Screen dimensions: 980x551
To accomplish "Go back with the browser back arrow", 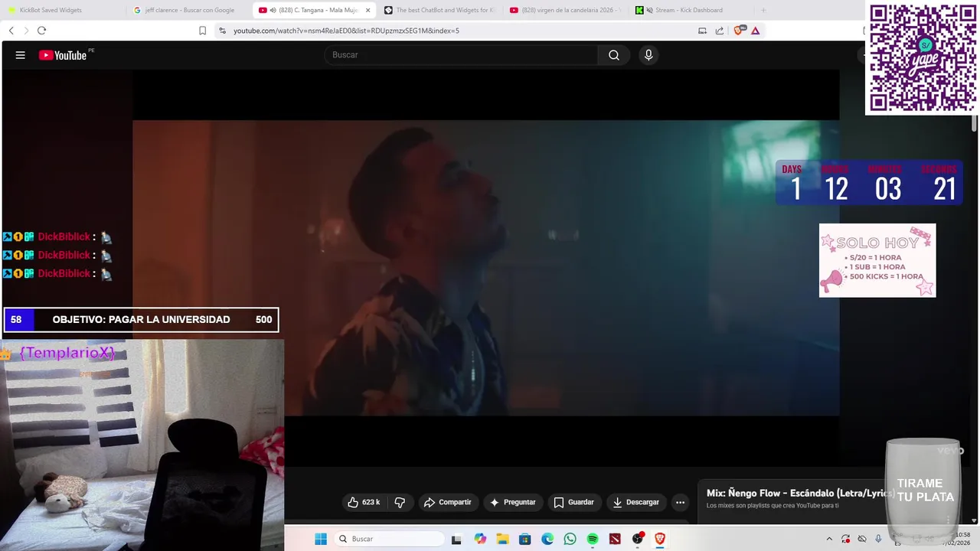I will [x=11, y=31].
